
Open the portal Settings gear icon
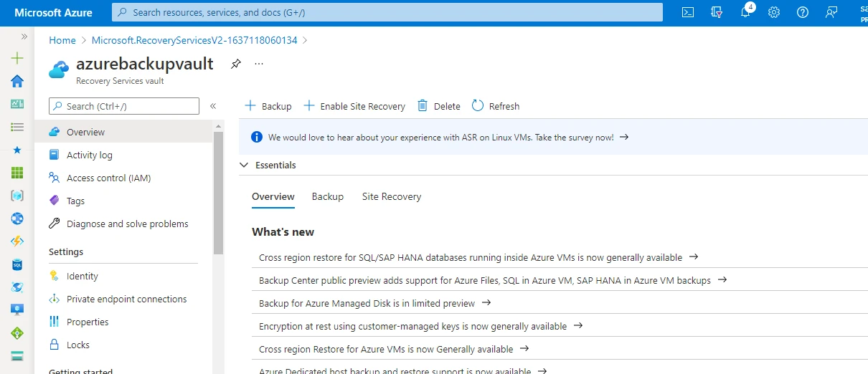click(x=774, y=12)
